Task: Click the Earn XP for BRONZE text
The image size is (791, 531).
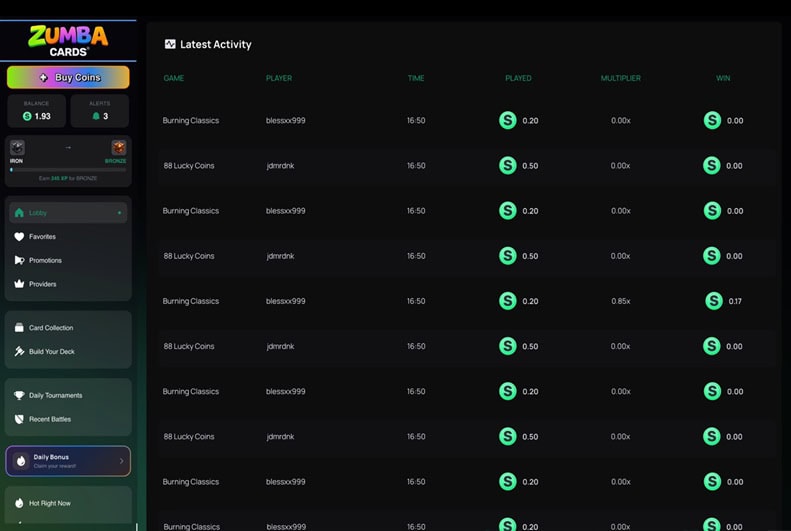Action: (68, 179)
